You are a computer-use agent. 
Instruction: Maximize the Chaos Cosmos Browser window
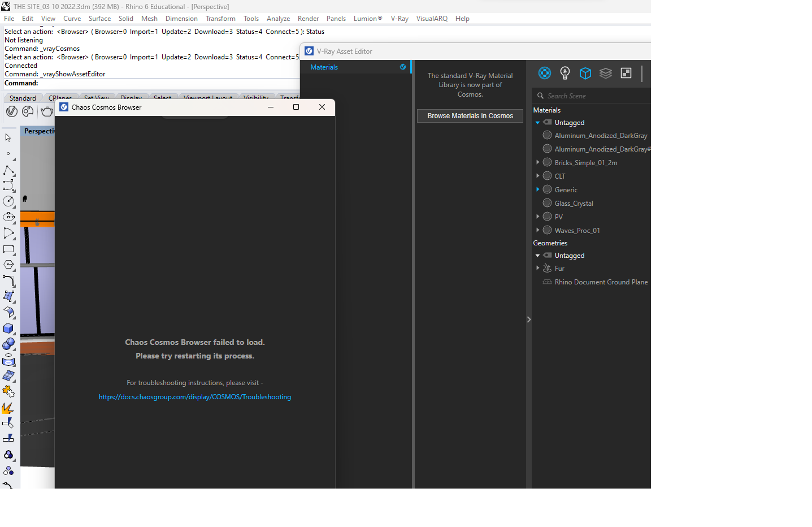296,107
